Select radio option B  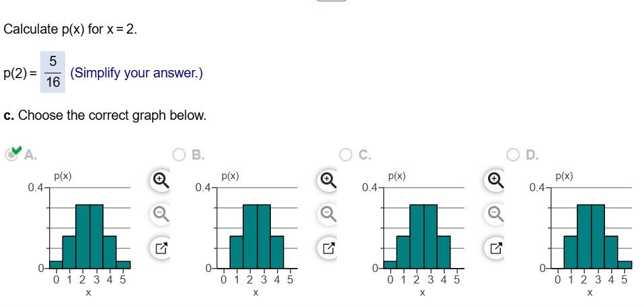click(179, 155)
